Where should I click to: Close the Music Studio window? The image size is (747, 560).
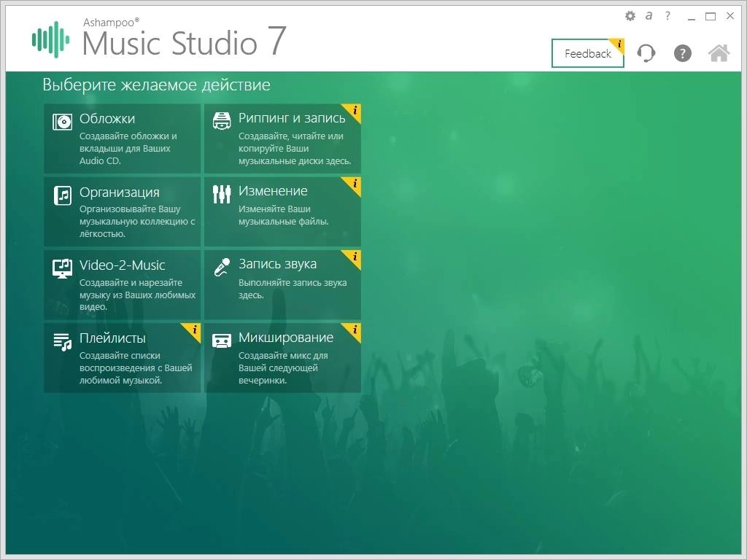[x=729, y=16]
